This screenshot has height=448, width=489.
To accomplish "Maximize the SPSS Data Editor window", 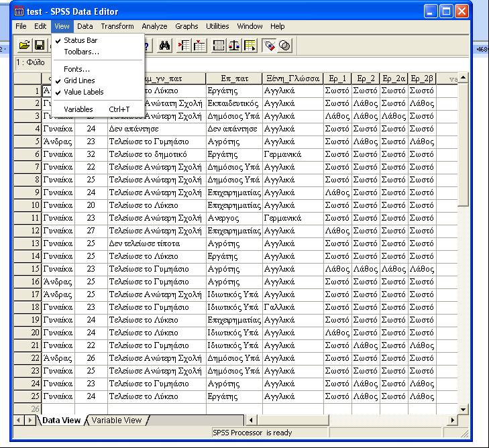I will [x=446, y=11].
